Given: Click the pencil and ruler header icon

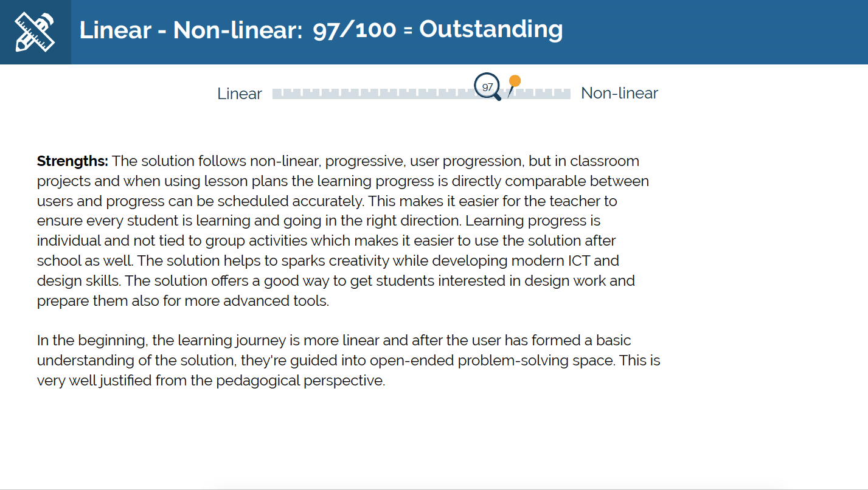Looking at the screenshot, I should (x=35, y=32).
